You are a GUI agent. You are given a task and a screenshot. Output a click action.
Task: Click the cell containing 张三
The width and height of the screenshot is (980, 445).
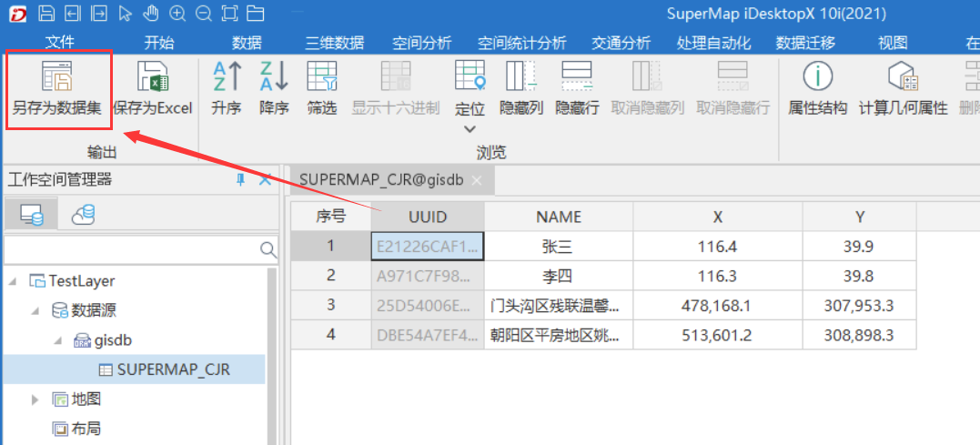(559, 247)
